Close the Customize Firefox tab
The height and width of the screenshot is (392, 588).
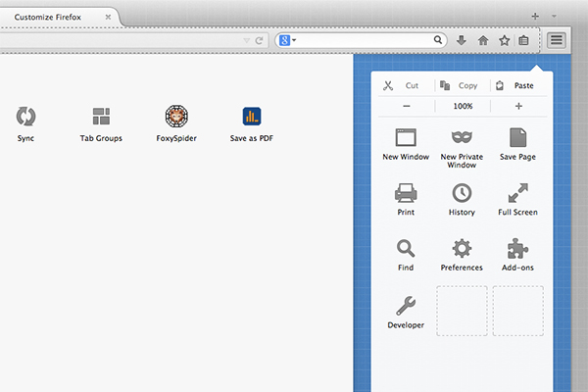coord(108,18)
